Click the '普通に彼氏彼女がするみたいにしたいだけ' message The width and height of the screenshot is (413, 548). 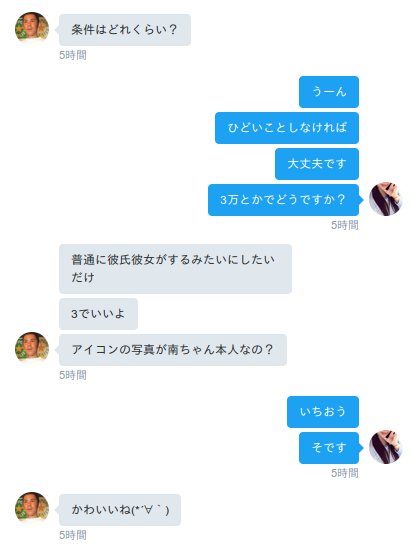[x=175, y=269]
